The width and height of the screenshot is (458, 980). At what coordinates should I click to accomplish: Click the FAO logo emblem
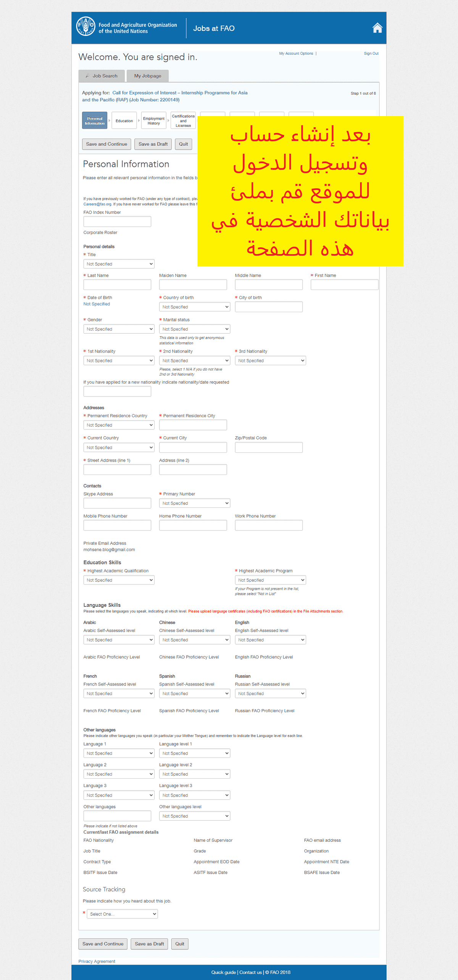(85, 26)
